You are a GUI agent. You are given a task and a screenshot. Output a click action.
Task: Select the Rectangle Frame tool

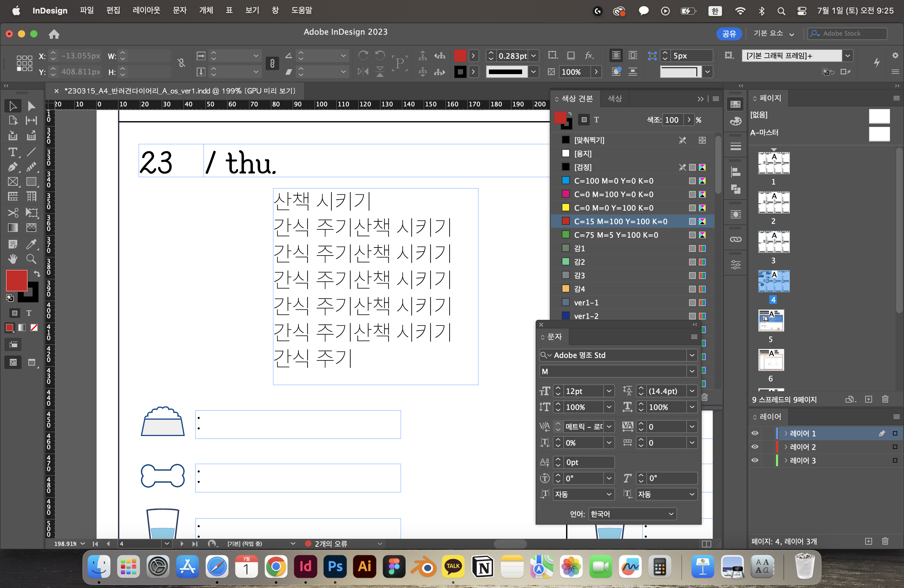pyautogui.click(x=13, y=181)
